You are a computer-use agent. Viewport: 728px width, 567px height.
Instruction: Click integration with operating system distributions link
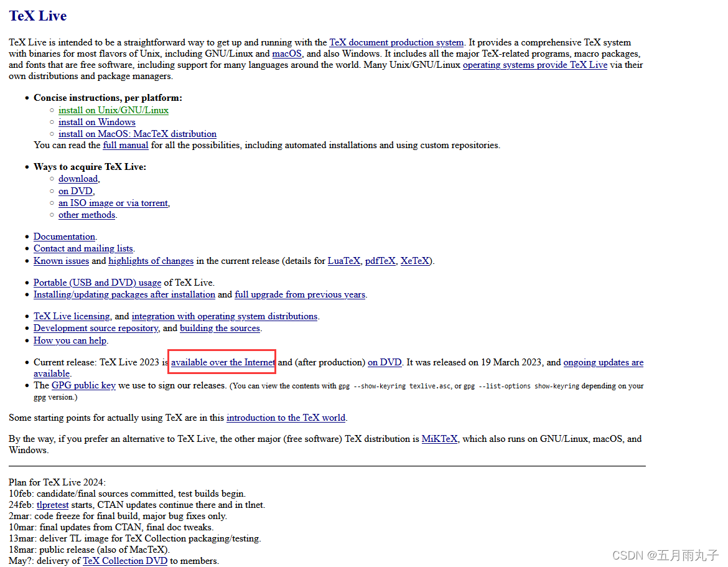click(x=225, y=316)
